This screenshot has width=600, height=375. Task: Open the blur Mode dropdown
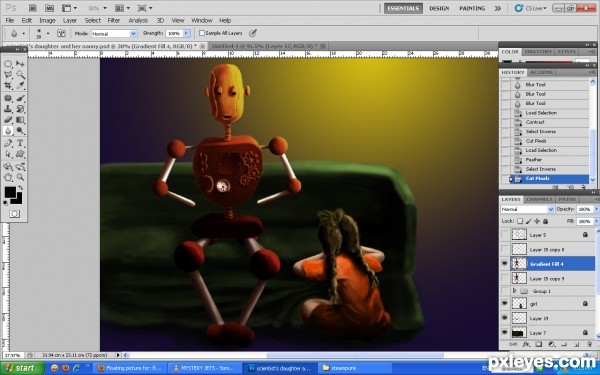(114, 34)
